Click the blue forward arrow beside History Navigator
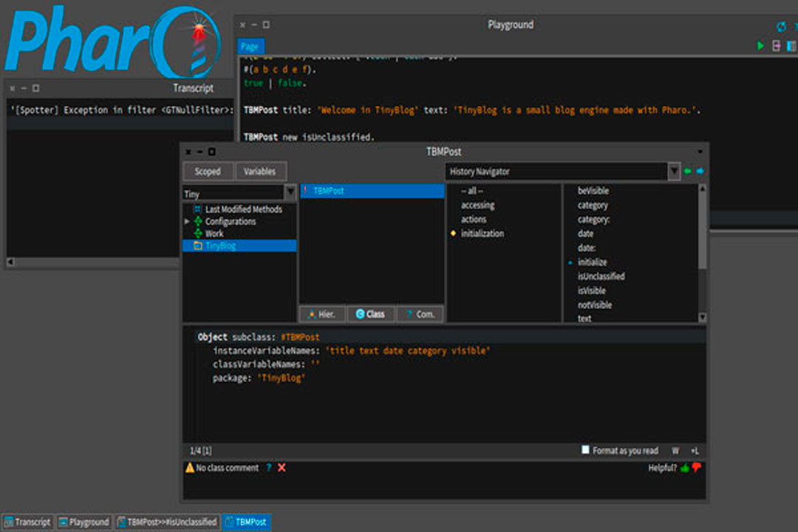This screenshot has height=532, width=798. point(700,171)
